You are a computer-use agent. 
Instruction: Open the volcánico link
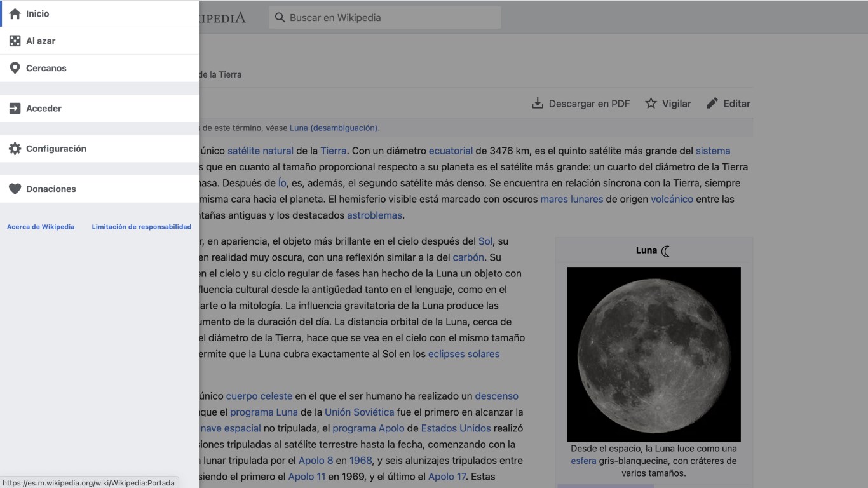click(x=672, y=199)
